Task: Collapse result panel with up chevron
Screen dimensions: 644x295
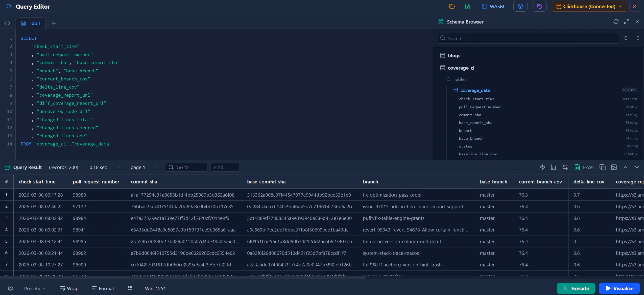Action: point(626,167)
